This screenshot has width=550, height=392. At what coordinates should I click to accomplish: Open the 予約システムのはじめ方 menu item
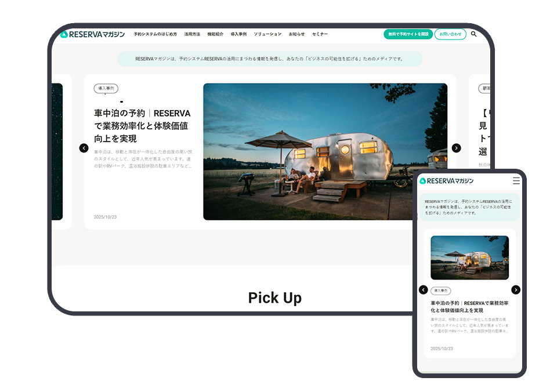coord(155,34)
